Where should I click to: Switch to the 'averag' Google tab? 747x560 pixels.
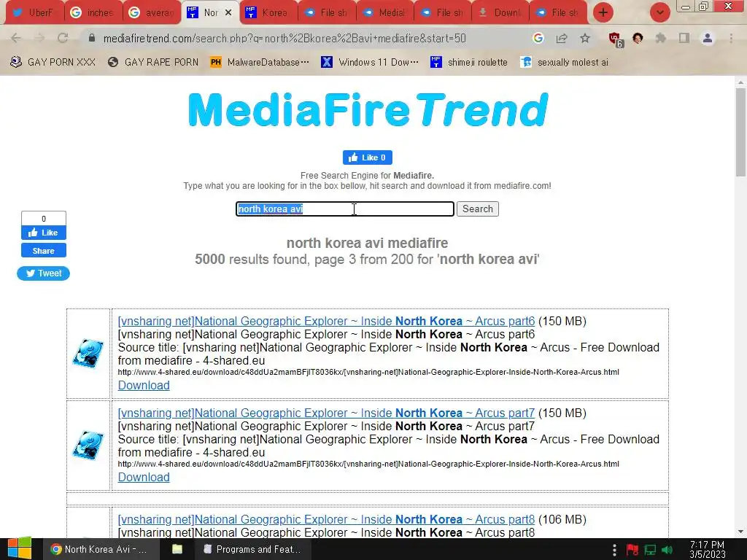coord(152,13)
